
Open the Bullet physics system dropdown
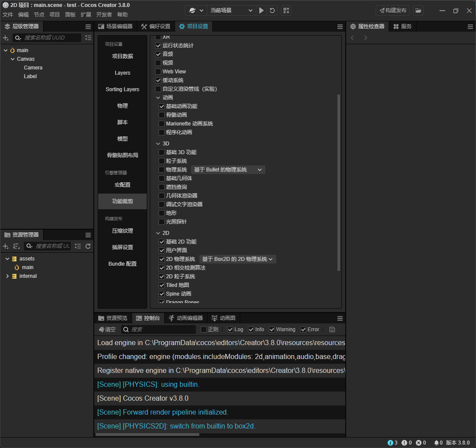point(228,170)
